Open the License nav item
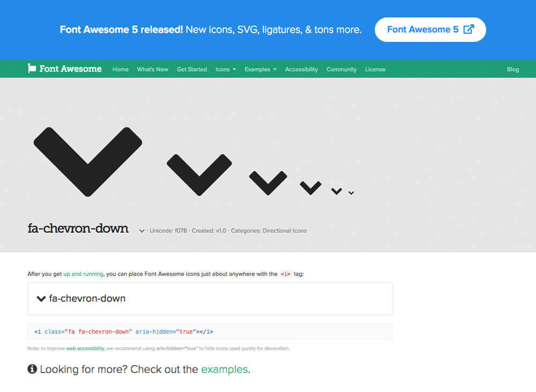This screenshot has height=392, width=536. tap(375, 69)
